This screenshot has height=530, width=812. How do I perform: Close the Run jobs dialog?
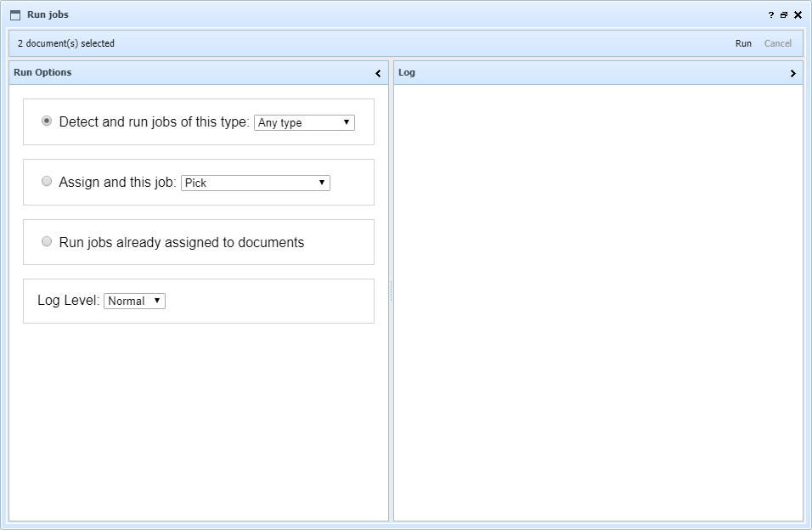[798, 15]
